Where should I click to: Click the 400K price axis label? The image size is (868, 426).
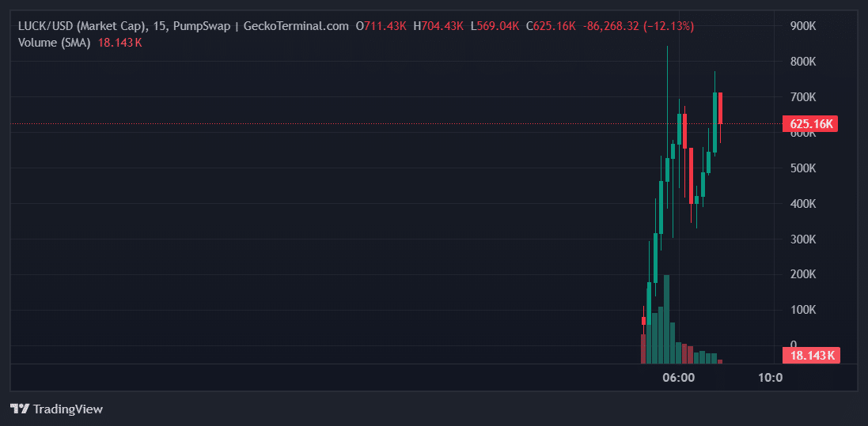tap(802, 204)
